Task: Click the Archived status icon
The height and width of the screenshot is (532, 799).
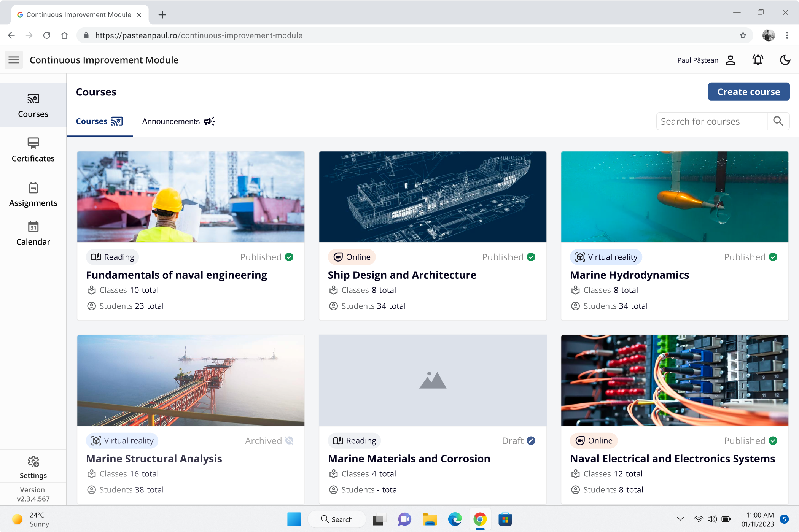Action: (x=290, y=441)
